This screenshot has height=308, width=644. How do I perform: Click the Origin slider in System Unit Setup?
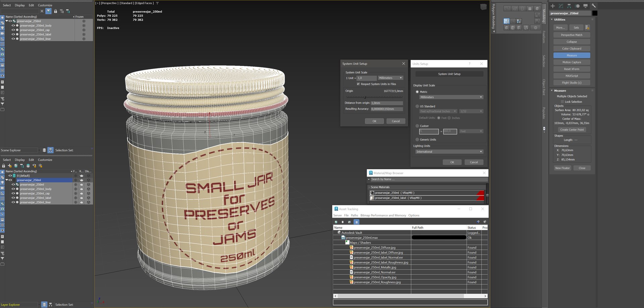click(374, 97)
